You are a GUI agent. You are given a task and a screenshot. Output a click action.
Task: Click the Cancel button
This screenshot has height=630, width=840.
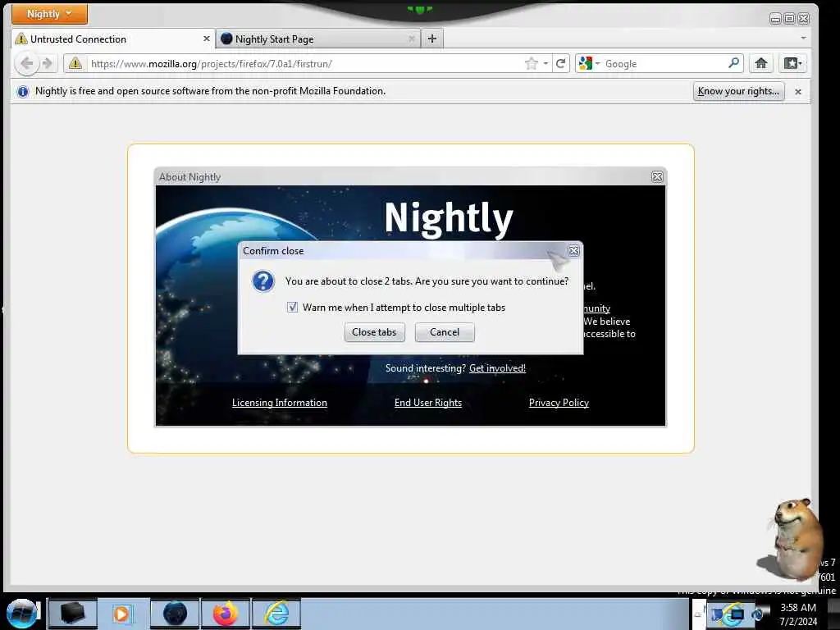click(445, 332)
